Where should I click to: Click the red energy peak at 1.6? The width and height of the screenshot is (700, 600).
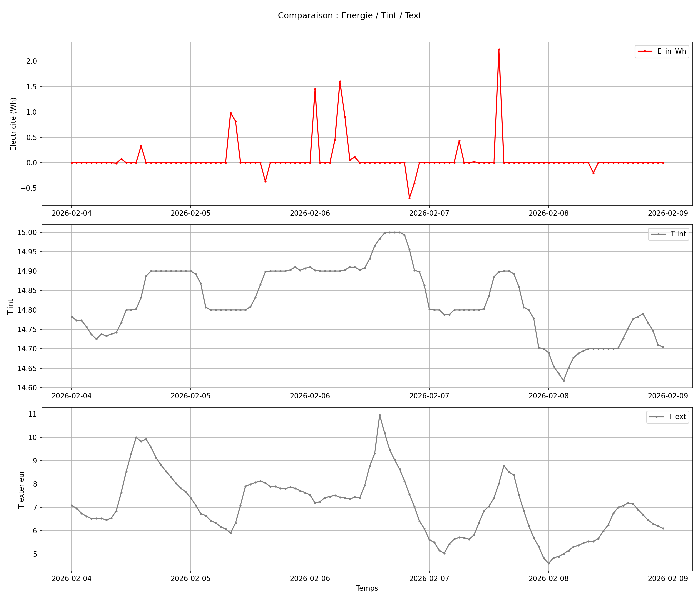[x=340, y=81]
